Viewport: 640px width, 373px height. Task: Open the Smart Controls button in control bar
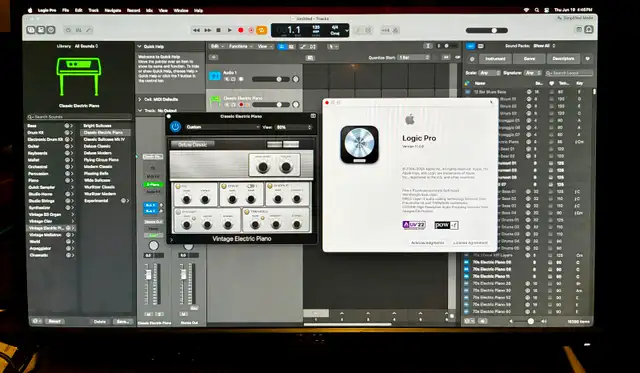68,30
